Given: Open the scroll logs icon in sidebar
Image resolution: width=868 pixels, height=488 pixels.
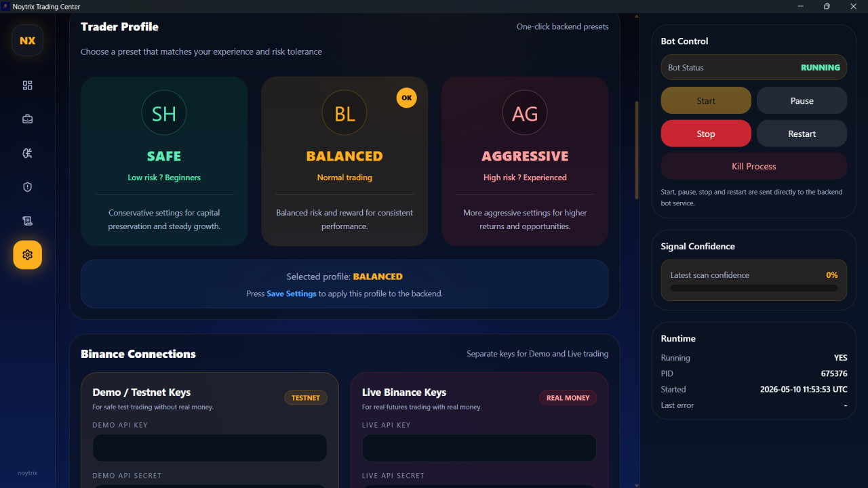Looking at the screenshot, I should point(27,221).
